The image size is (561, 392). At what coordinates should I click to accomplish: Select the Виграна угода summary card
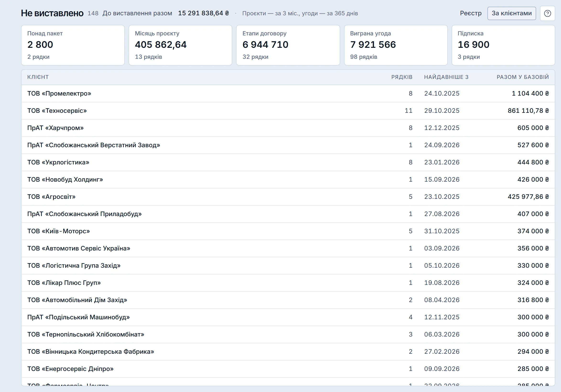(396, 45)
